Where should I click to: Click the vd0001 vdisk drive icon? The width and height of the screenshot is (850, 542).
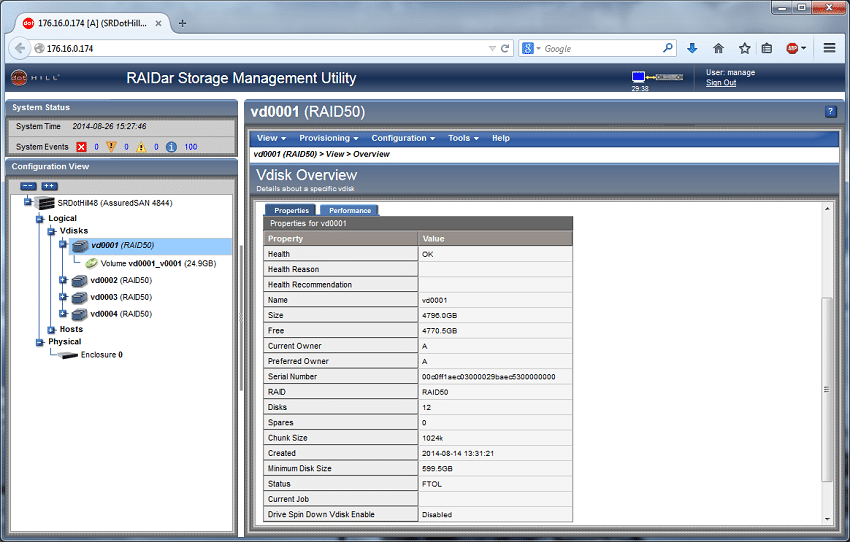coord(80,246)
